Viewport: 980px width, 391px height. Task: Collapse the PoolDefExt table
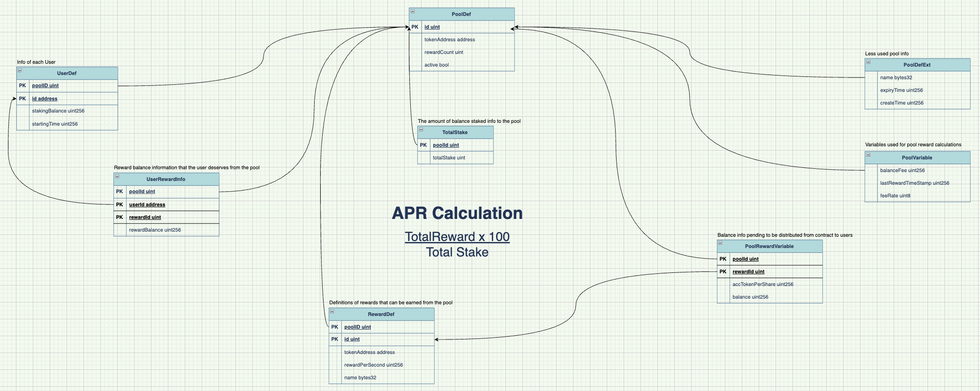point(868,62)
